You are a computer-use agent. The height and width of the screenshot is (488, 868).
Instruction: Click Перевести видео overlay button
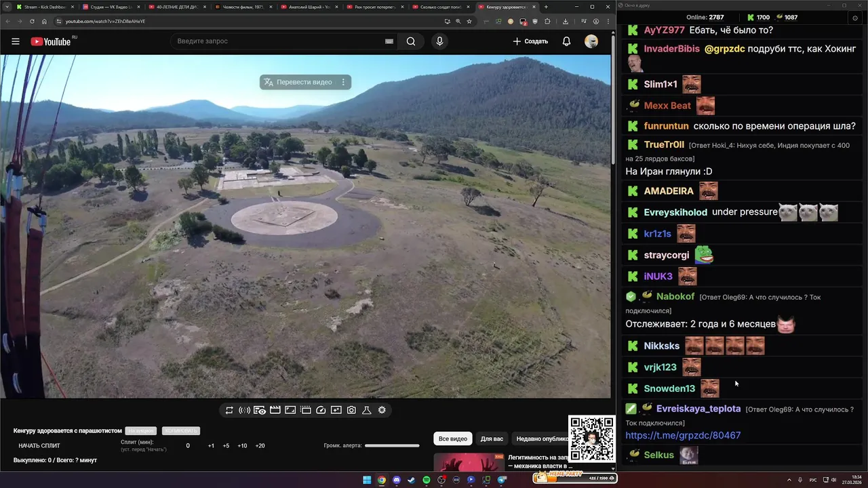298,82
